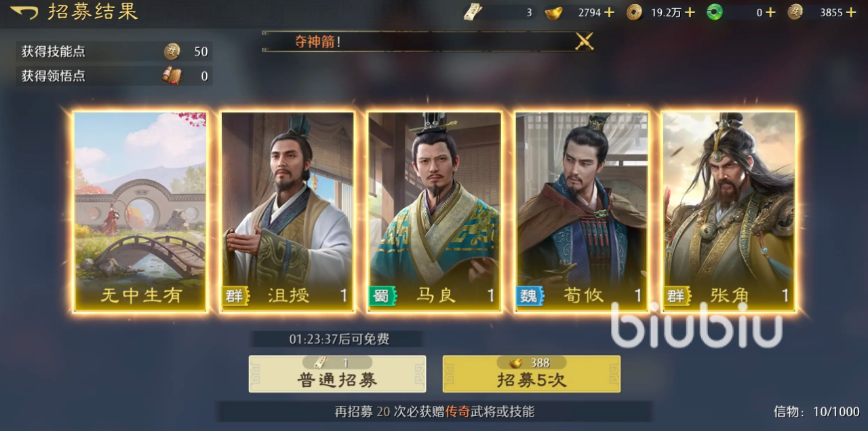Open the 无中生有 skill card
Image resolution: width=868 pixels, height=431 pixels.
140,212
